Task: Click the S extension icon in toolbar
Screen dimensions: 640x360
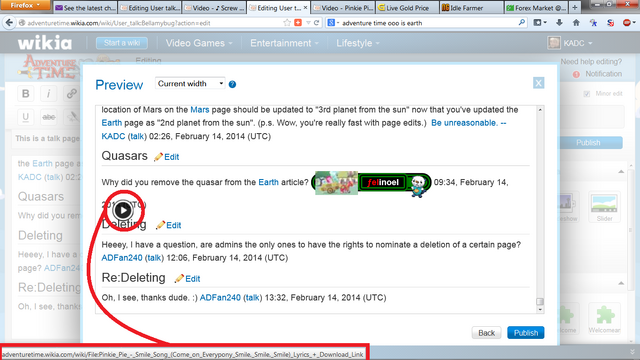Action: [611, 23]
